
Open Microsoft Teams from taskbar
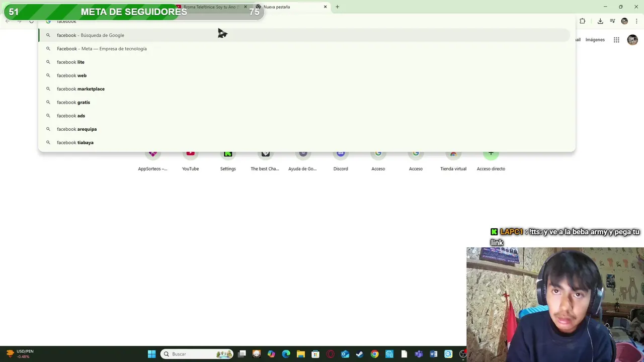point(419,354)
